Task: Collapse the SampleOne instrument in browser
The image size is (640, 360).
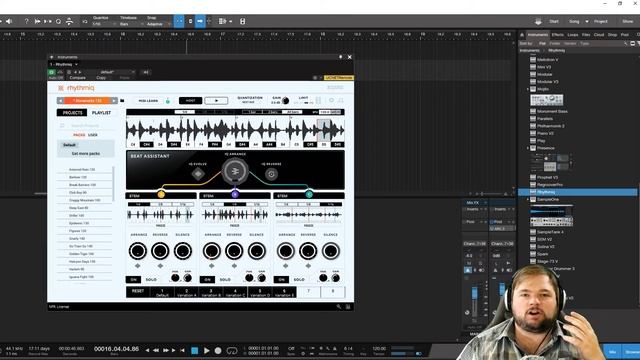Action: (x=528, y=200)
